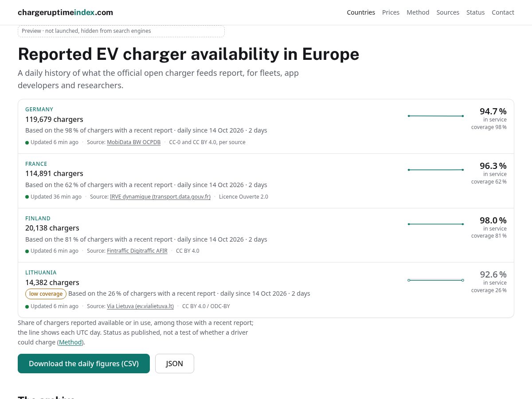Select the GERMANY country label

(x=39, y=110)
